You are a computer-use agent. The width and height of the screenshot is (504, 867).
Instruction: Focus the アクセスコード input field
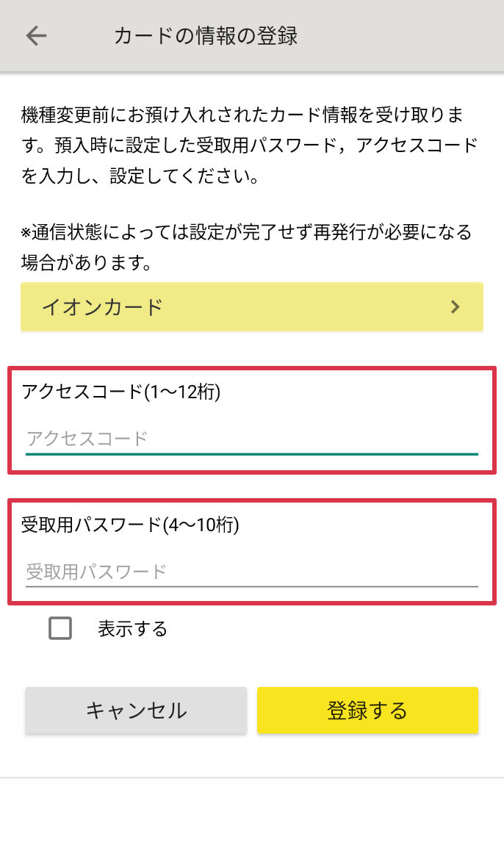(252, 439)
